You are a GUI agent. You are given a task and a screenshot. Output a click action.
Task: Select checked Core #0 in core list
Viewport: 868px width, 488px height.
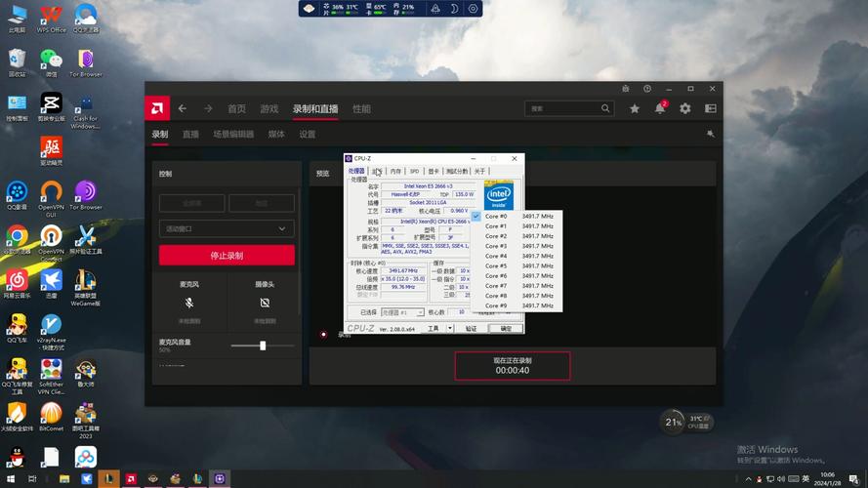tap(517, 217)
